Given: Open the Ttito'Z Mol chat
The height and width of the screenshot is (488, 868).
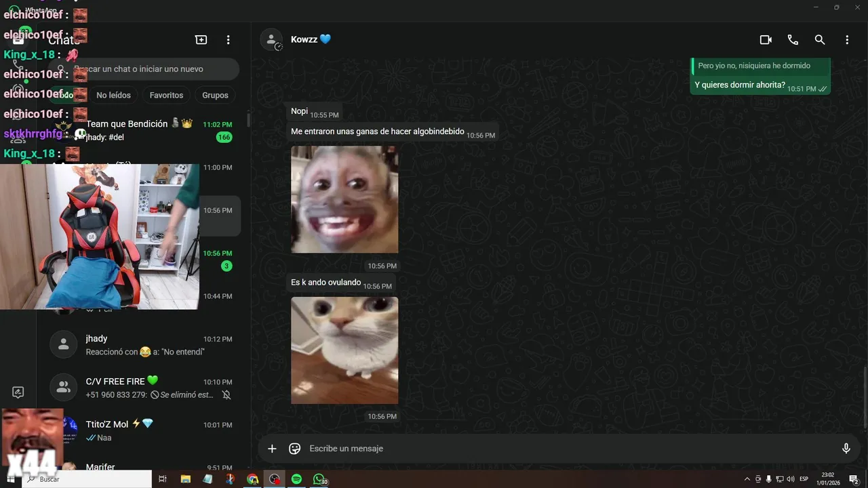Looking at the screenshot, I should pyautogui.click(x=144, y=430).
